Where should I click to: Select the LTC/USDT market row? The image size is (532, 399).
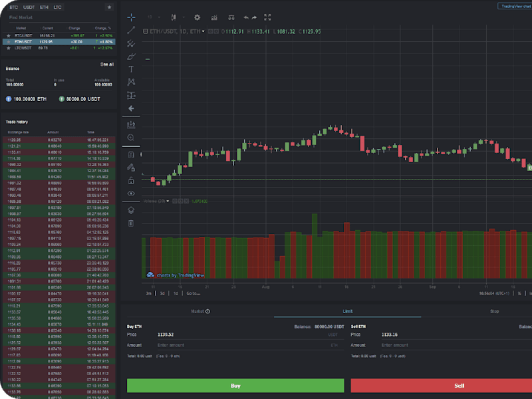pos(59,48)
